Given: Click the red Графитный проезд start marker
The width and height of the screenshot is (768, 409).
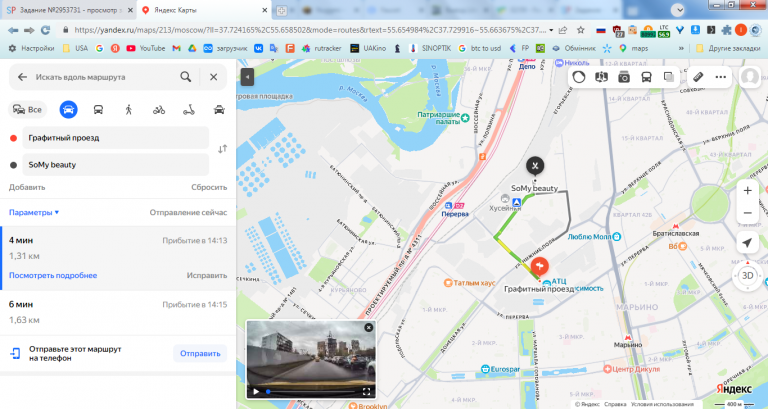Looking at the screenshot, I should click(x=540, y=266).
